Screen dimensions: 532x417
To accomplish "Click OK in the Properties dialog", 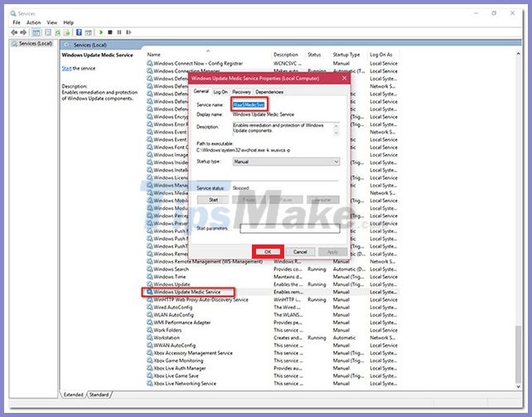I will [268, 252].
